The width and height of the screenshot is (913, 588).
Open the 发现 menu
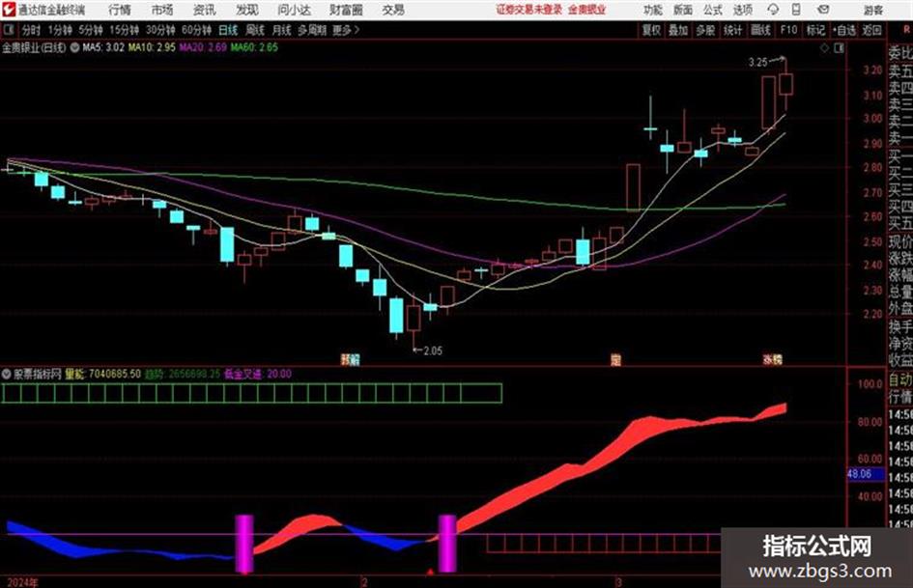point(246,10)
